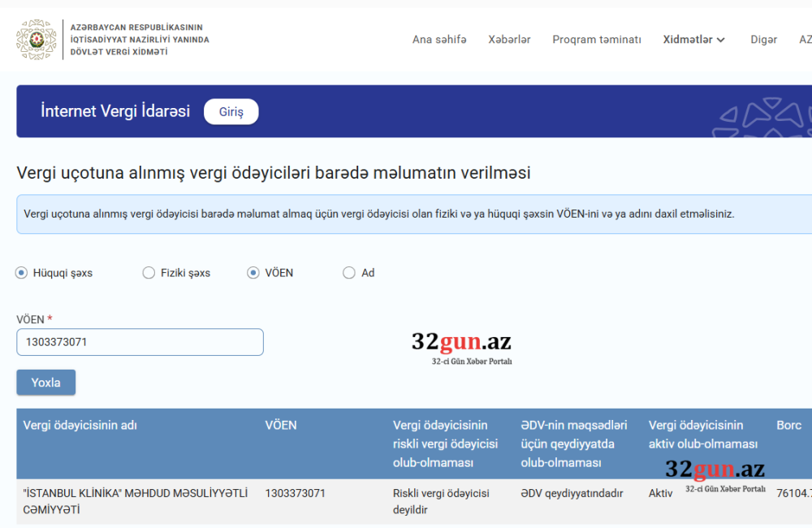Click the entered VÖEN input field

point(139,342)
